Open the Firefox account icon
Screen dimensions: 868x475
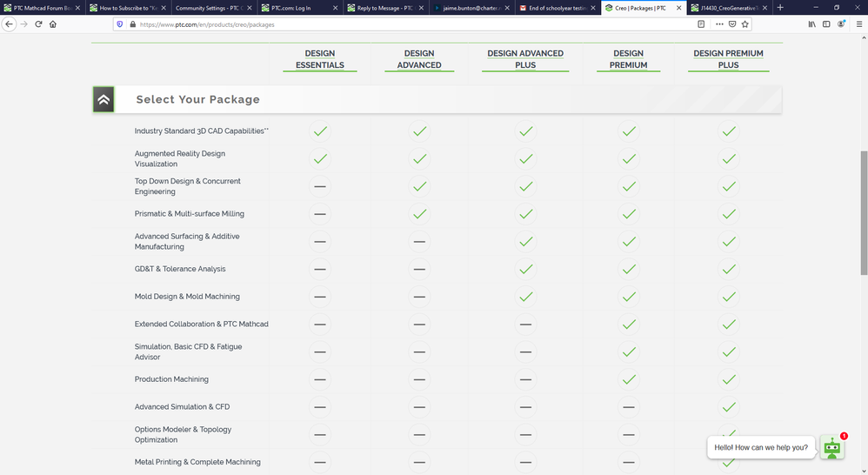(841, 24)
